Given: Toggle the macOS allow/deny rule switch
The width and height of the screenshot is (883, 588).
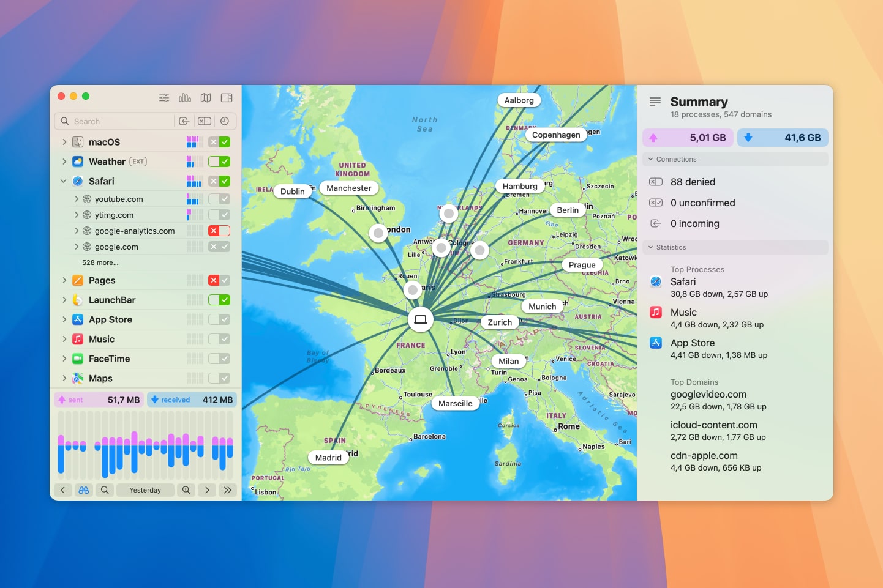Looking at the screenshot, I should (219, 142).
